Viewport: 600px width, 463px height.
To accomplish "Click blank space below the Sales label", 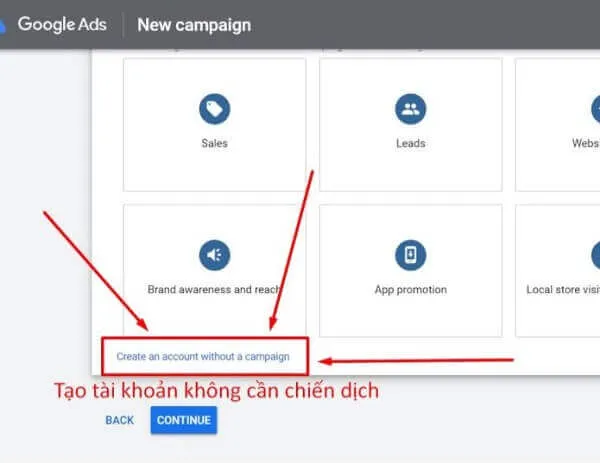I will click(214, 170).
